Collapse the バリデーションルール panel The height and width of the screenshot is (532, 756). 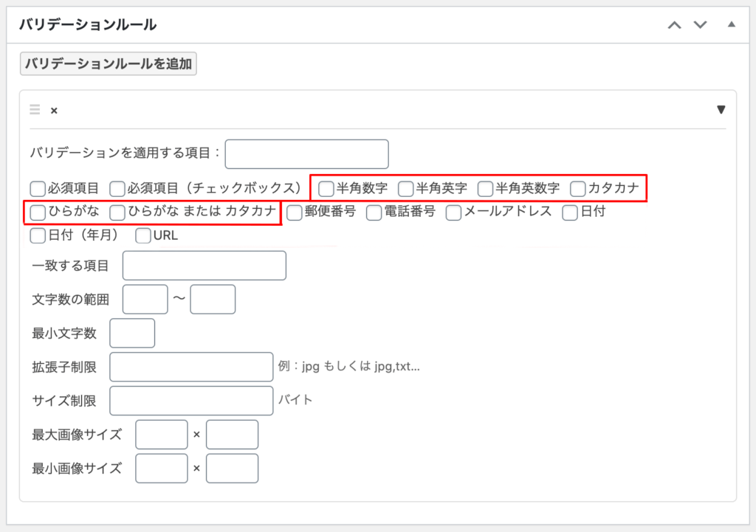coord(732,24)
